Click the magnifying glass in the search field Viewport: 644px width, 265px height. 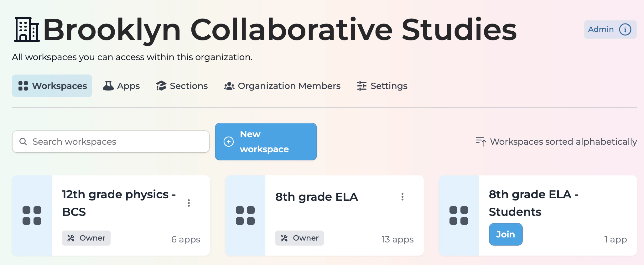coord(23,142)
